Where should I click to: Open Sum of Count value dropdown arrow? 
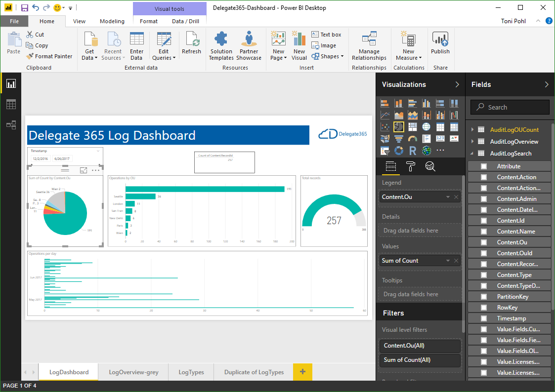click(x=448, y=261)
